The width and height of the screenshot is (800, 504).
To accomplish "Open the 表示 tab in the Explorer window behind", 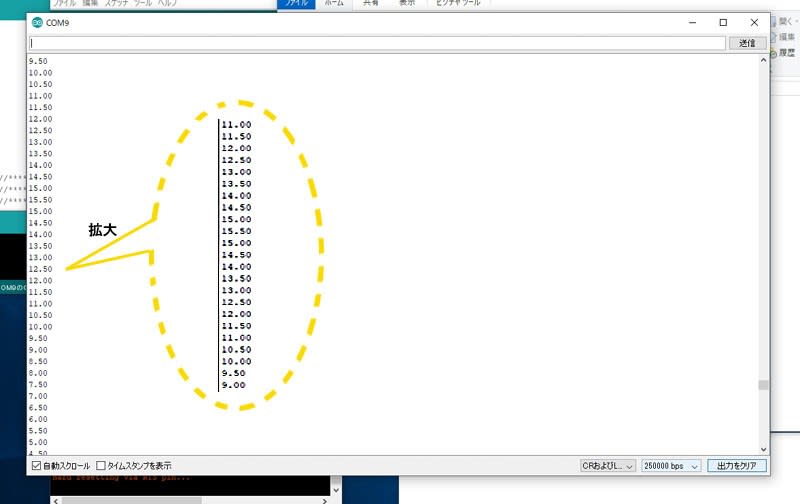I will (407, 4).
